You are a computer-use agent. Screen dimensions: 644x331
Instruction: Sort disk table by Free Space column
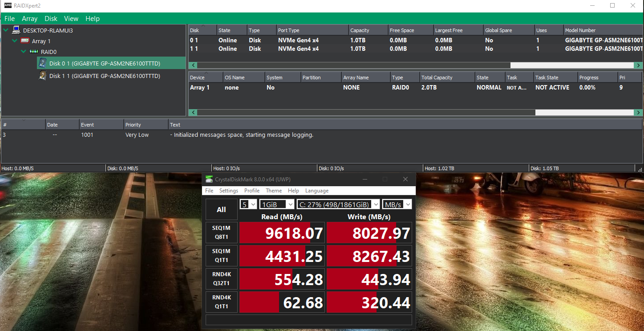(x=411, y=30)
